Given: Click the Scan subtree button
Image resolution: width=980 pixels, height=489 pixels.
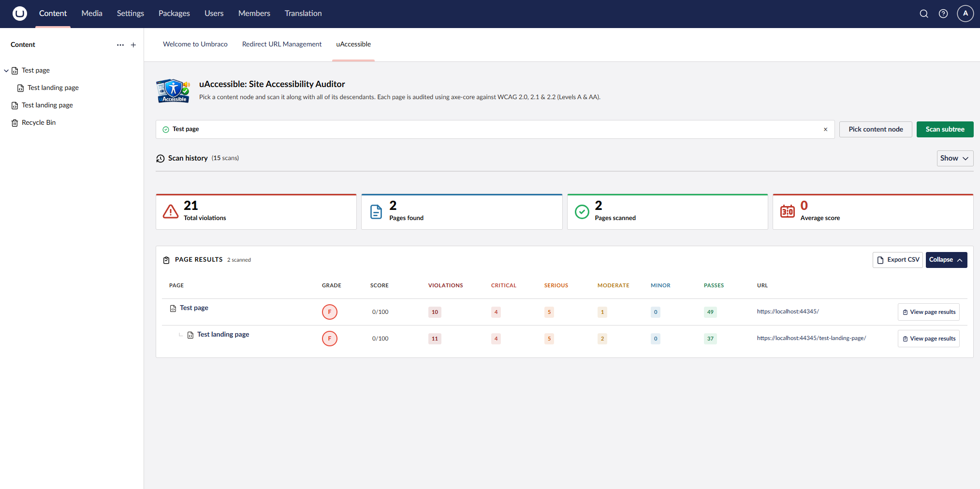Looking at the screenshot, I should click(944, 129).
